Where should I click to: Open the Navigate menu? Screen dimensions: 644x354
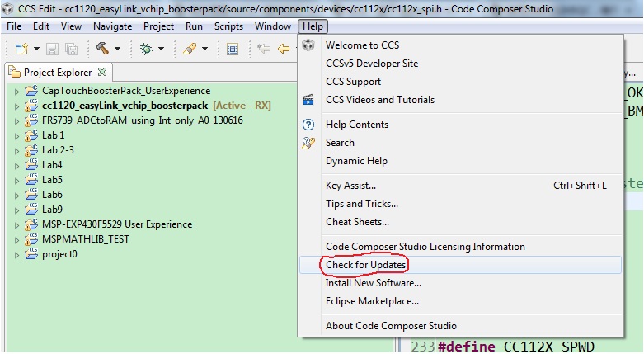coord(112,26)
